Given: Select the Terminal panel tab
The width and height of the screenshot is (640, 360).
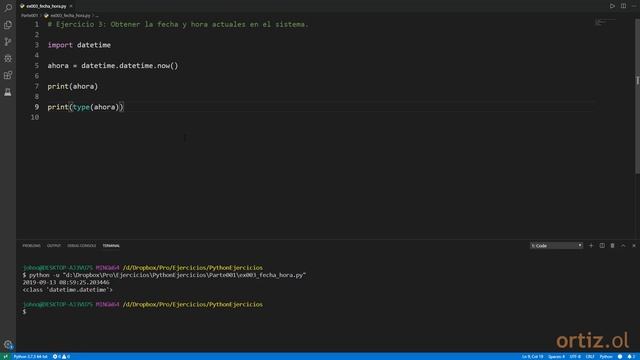Looking at the screenshot, I should pos(111,246).
